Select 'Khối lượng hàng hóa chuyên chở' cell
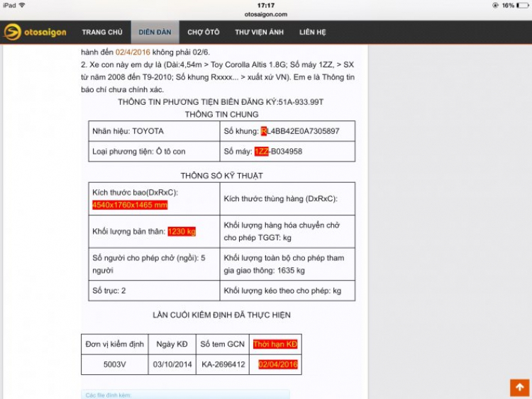The image size is (532, 399). pos(287,232)
